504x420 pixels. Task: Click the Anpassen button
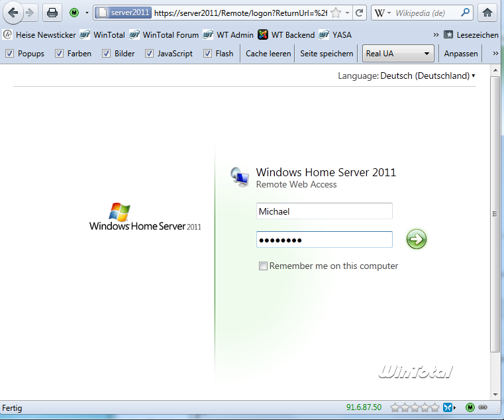(x=461, y=54)
